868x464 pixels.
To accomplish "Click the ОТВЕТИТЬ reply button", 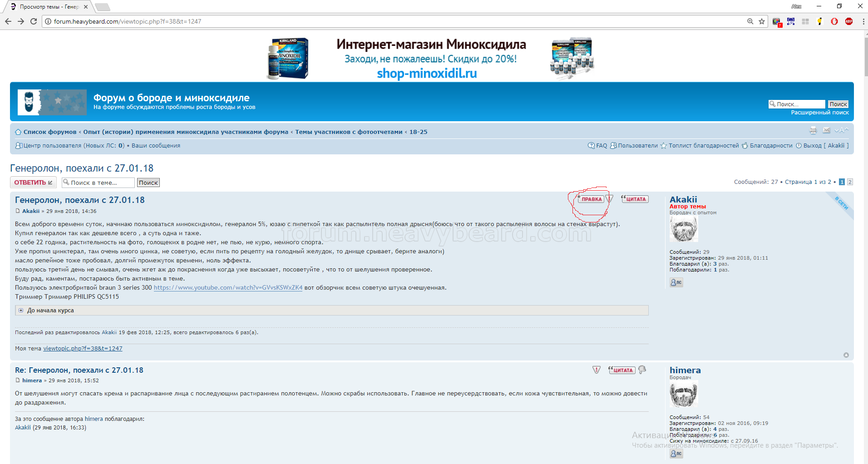I will tap(33, 183).
